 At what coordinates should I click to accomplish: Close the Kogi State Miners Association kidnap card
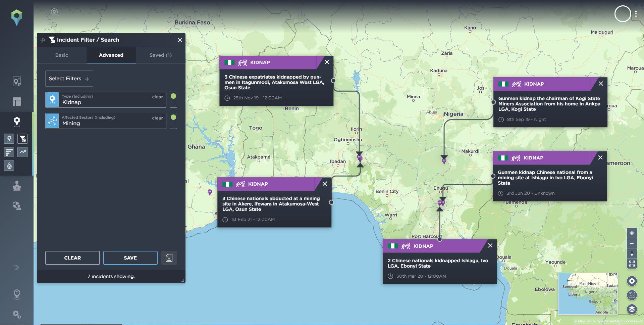601,84
